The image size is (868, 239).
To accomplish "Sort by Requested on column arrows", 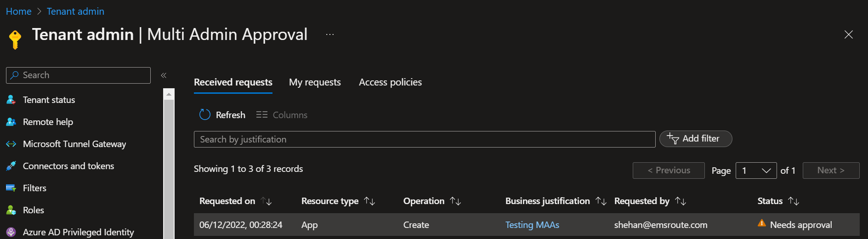I will click(x=267, y=201).
